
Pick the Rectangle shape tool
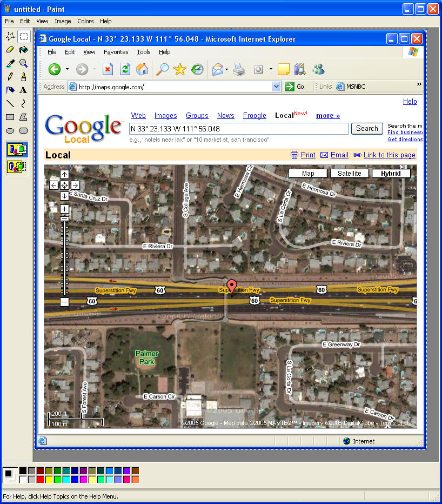[x=10, y=117]
